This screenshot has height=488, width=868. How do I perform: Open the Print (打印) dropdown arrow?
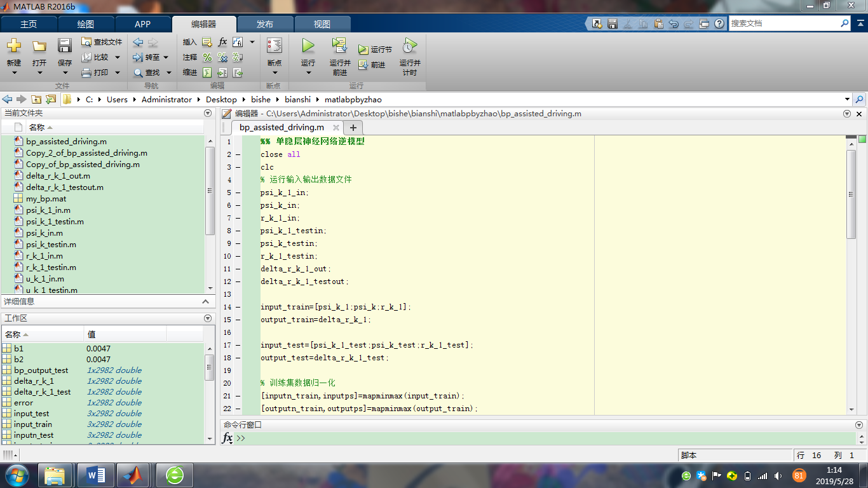tap(117, 72)
